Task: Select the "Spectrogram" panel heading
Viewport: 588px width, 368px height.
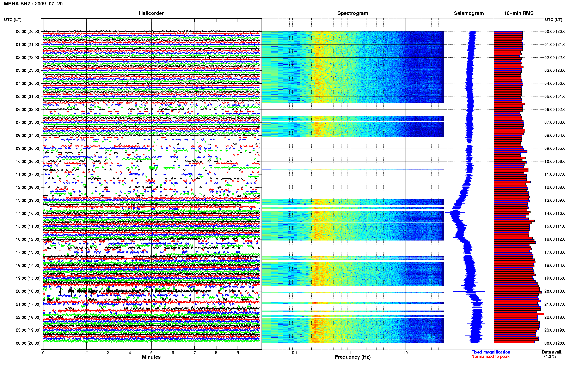Action: (353, 13)
